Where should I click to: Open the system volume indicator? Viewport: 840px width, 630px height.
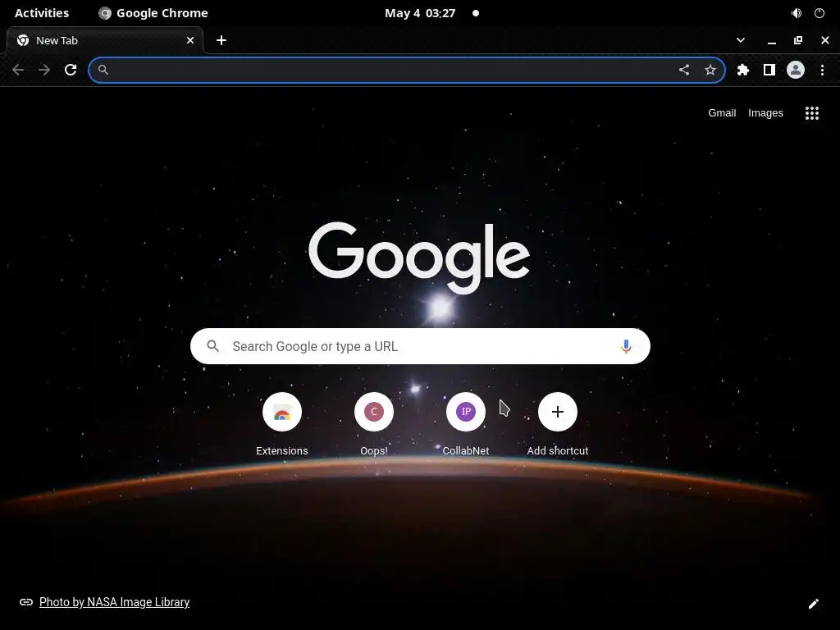point(797,13)
